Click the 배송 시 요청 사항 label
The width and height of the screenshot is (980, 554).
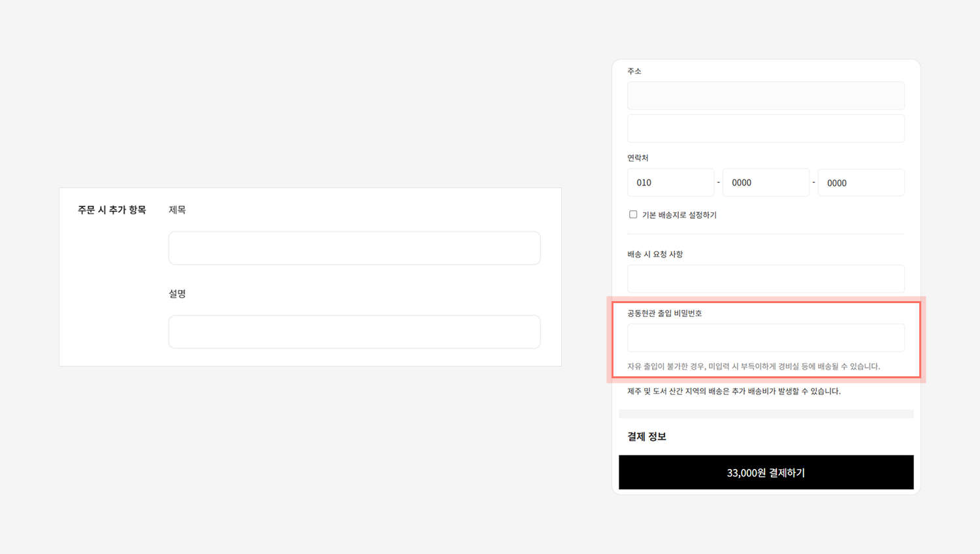[655, 254]
